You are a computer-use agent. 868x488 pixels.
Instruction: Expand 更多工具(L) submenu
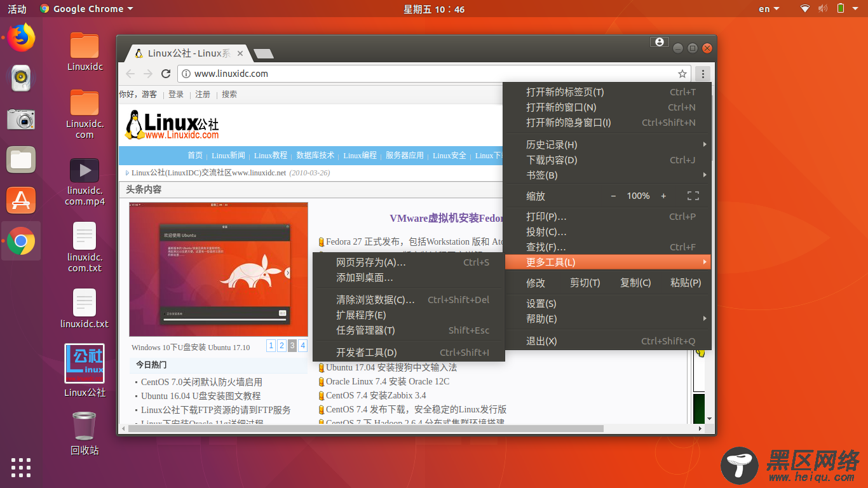pos(607,262)
